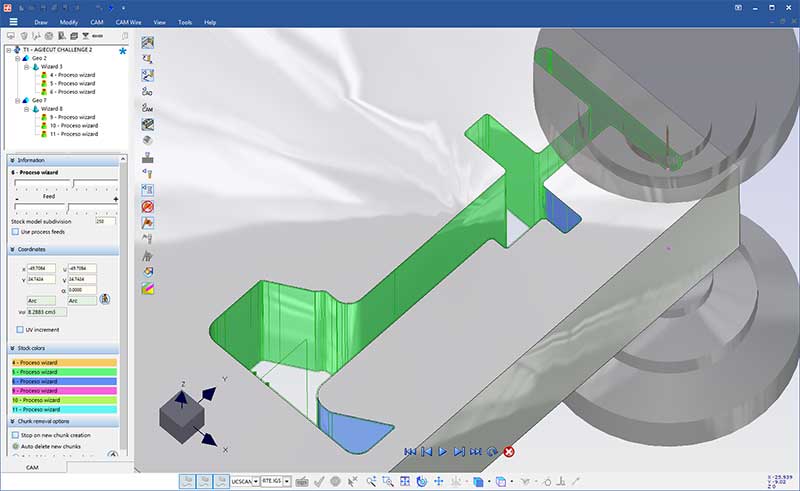Click the CAD icon in vertical toolbar

[x=147, y=91]
